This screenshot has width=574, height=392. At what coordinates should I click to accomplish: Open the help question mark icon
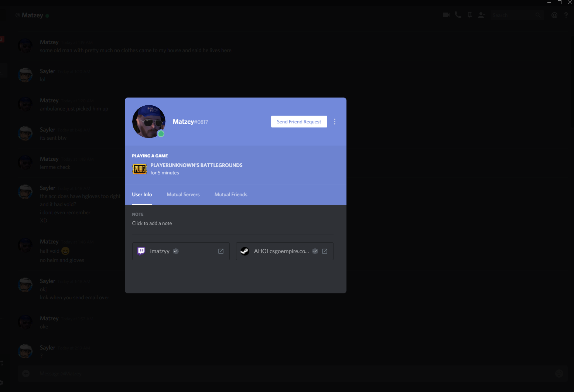(x=566, y=15)
